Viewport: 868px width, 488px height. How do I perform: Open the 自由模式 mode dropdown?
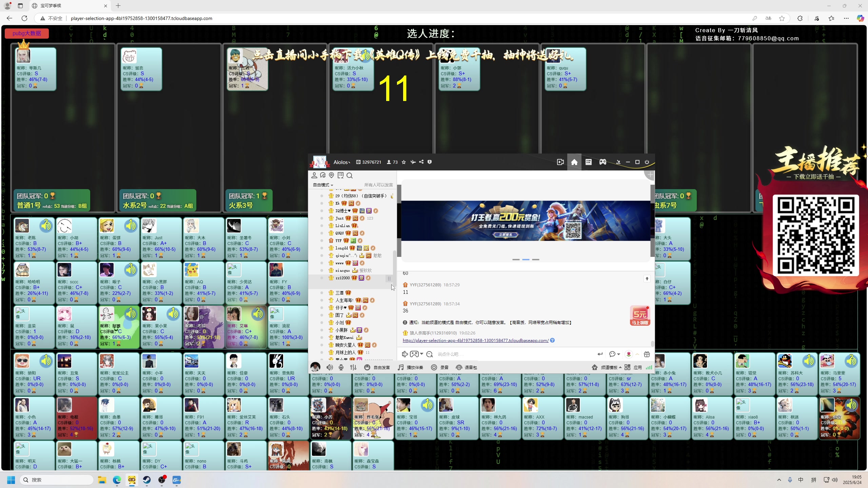323,185
